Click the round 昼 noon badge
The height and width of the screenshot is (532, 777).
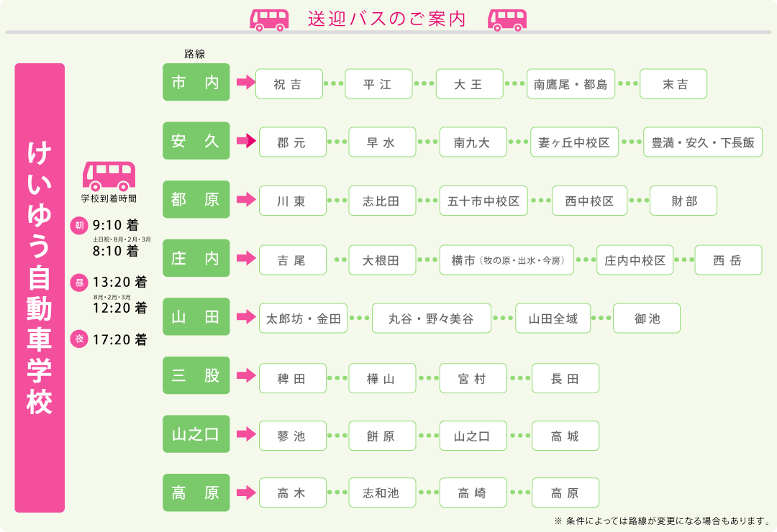pos(79,283)
